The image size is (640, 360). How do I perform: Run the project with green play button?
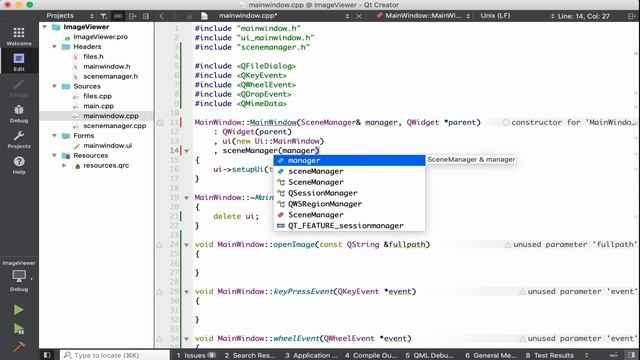click(18, 310)
